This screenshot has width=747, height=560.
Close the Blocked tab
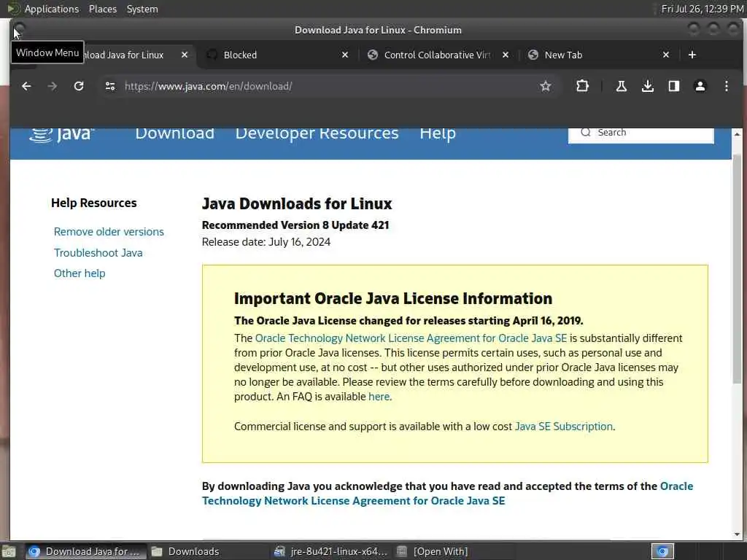point(345,55)
